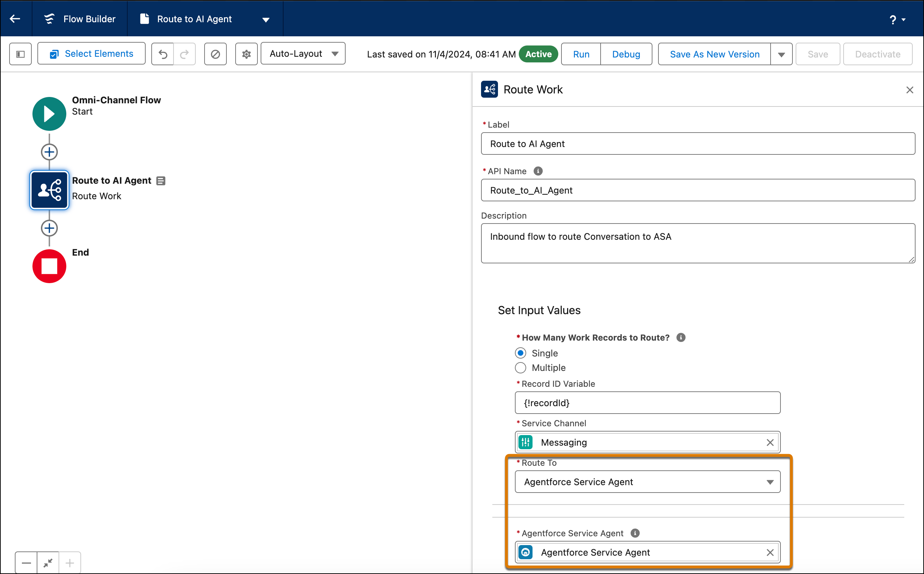Image resolution: width=924 pixels, height=574 pixels.
Task: Click the description note icon beside Route to AI Agent
Action: tap(161, 181)
